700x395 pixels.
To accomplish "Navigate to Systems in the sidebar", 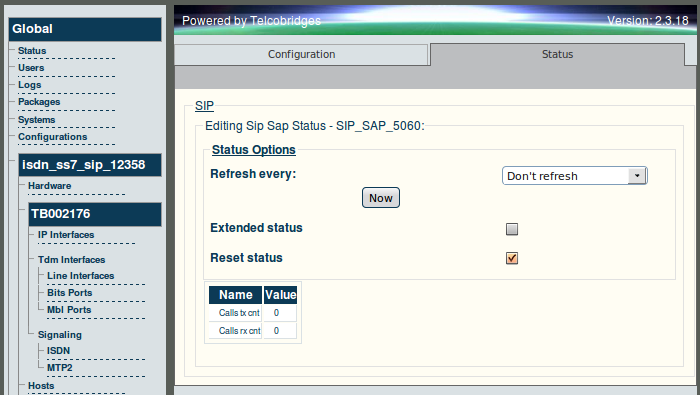I will pos(37,120).
